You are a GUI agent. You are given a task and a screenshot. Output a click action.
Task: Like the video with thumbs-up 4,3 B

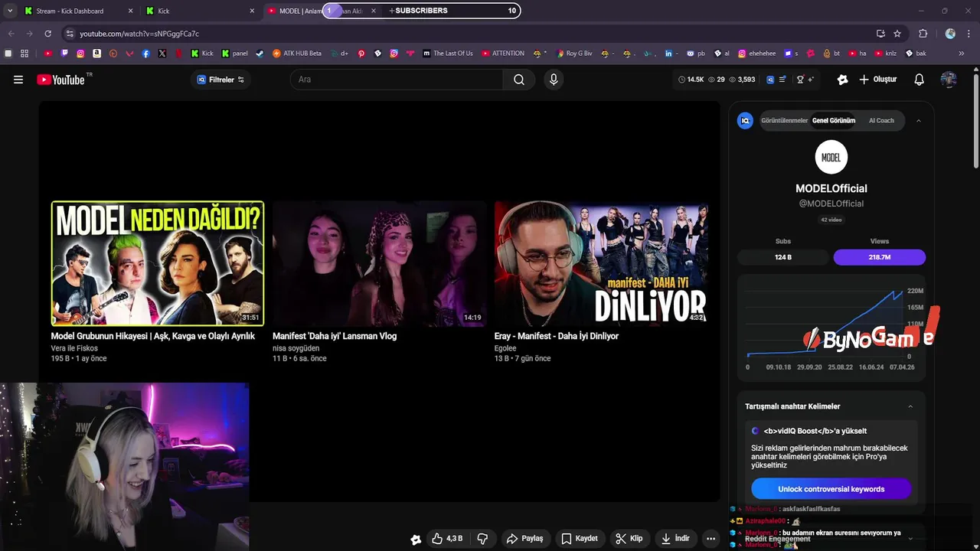coord(447,539)
